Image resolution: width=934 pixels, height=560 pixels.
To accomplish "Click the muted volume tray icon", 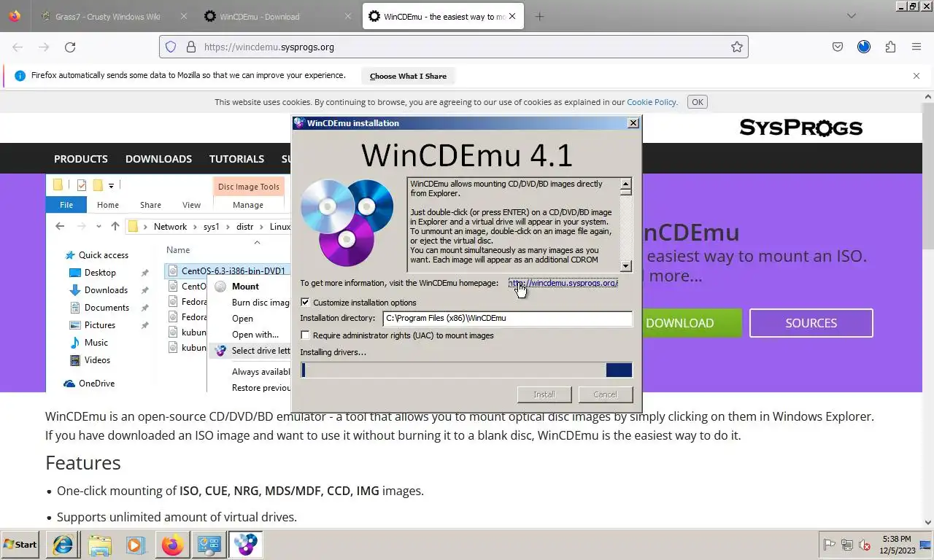I will pos(864,545).
